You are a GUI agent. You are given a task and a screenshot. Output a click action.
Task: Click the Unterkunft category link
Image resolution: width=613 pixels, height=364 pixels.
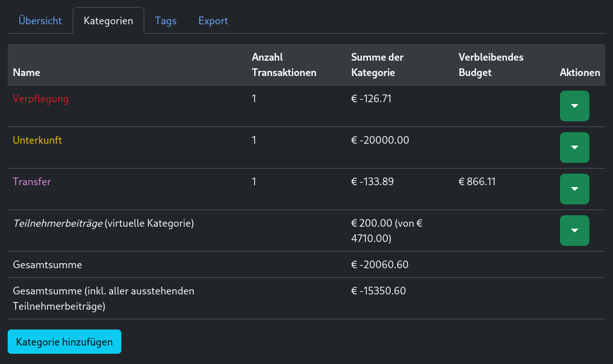[x=38, y=140]
